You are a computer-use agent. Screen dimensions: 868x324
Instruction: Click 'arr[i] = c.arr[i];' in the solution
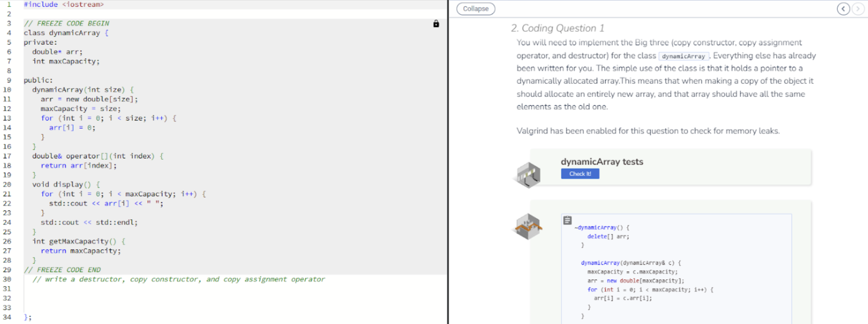coord(622,298)
